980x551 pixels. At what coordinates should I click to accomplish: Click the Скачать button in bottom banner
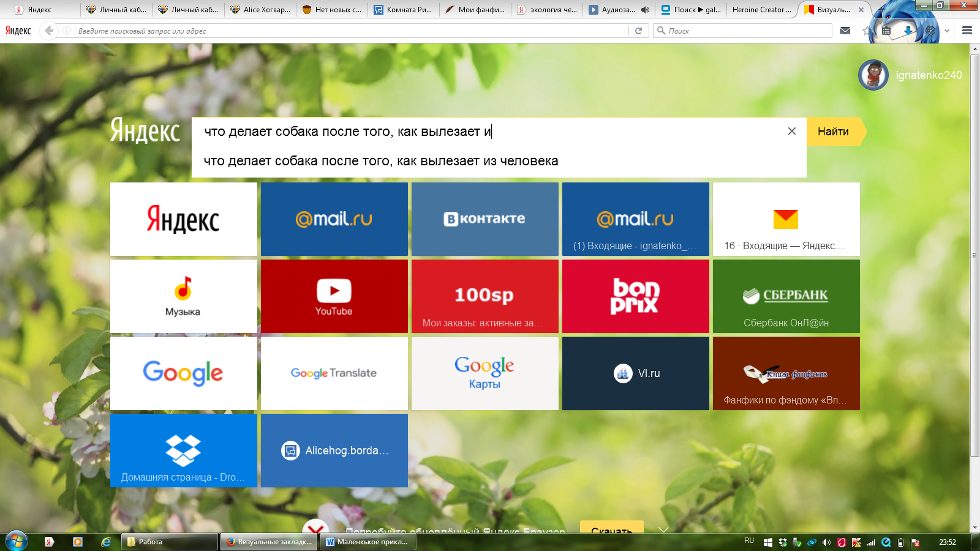(611, 528)
